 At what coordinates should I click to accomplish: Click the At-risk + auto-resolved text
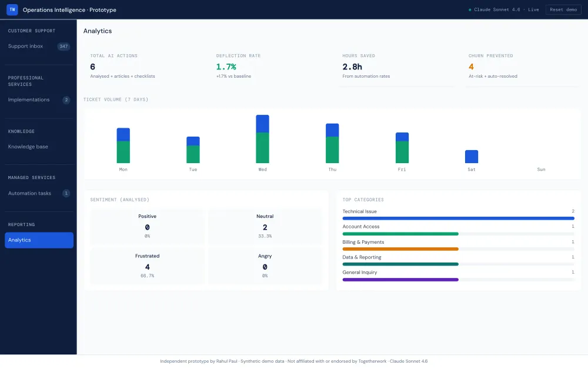[493, 76]
